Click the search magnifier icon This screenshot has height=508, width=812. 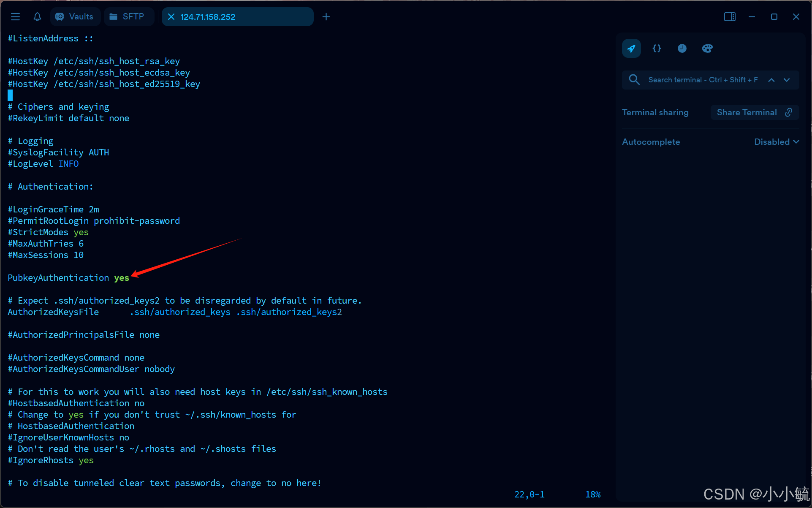coord(634,80)
